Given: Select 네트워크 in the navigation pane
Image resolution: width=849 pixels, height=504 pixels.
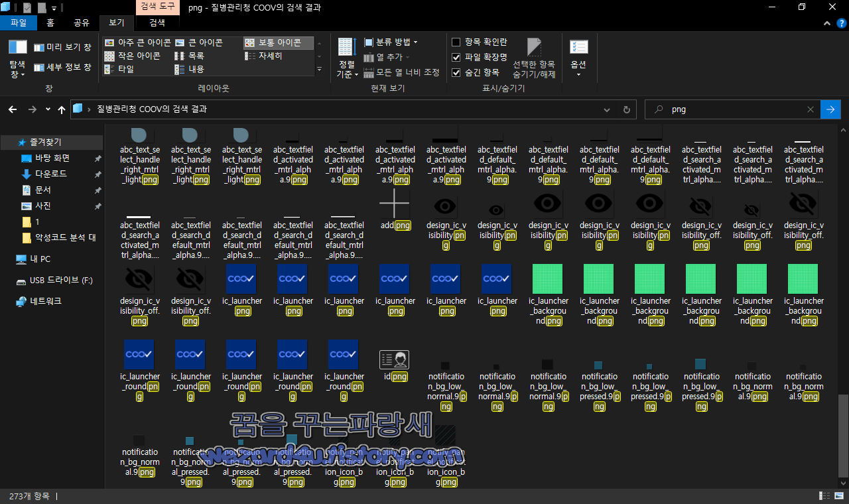Looking at the screenshot, I should (x=45, y=301).
